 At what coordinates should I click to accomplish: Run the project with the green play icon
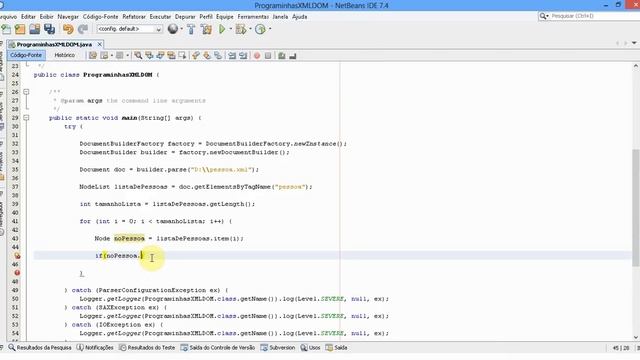(x=222, y=29)
